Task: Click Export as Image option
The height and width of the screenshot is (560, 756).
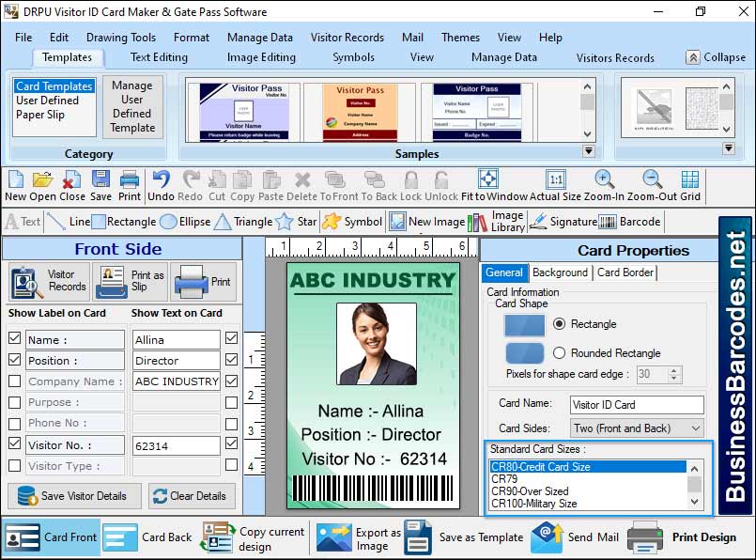Action: click(374, 537)
